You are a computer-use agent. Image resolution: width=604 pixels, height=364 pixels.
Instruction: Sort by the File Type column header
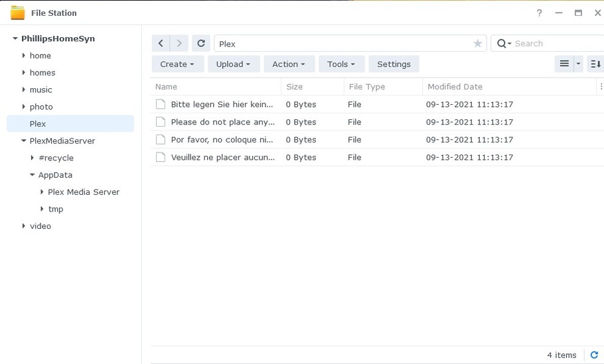pos(383,87)
